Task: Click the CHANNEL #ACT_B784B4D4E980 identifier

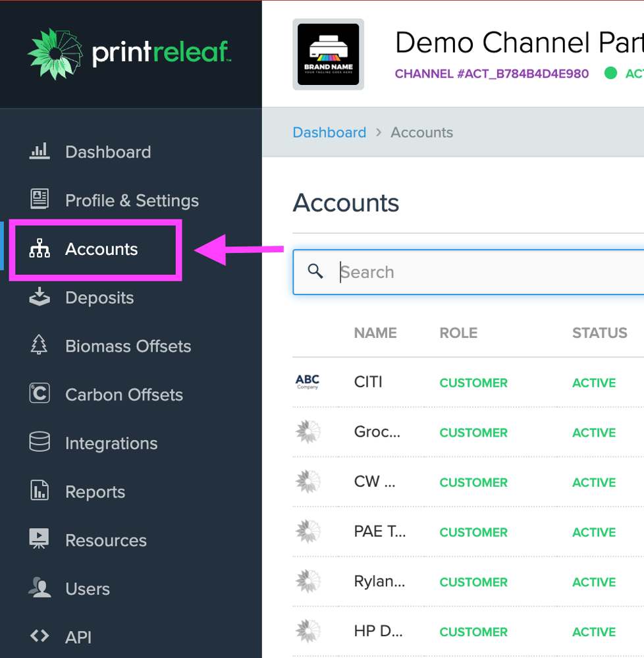Action: click(492, 74)
